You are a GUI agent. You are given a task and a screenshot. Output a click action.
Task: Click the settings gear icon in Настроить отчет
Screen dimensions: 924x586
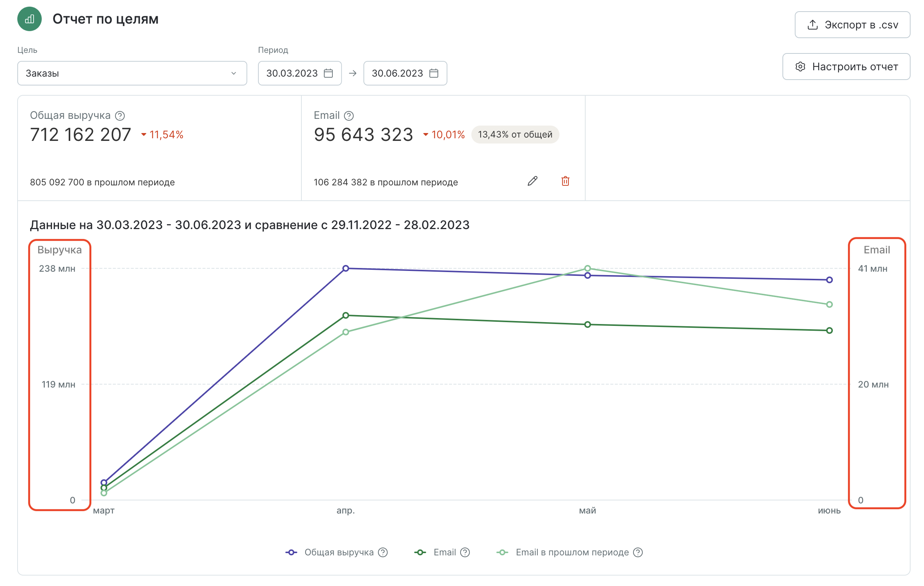[800, 67]
